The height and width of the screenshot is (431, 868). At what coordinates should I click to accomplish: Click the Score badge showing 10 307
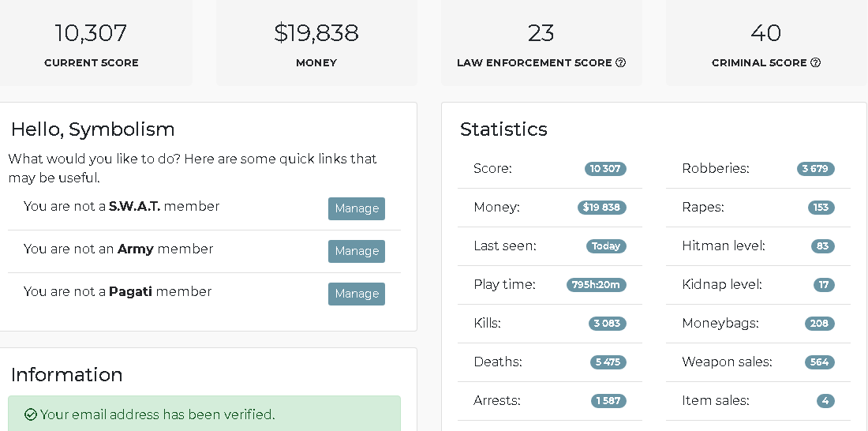point(605,168)
